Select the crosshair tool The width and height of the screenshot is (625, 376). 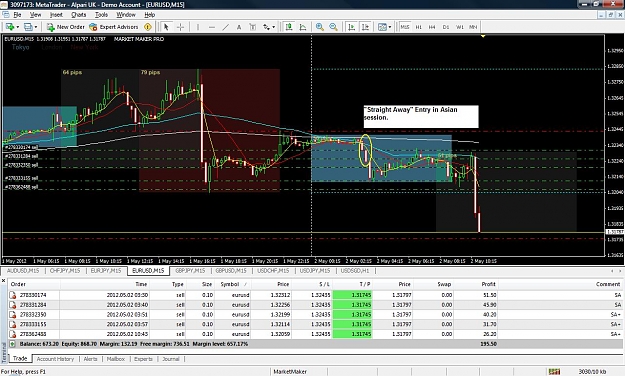[x=180, y=27]
